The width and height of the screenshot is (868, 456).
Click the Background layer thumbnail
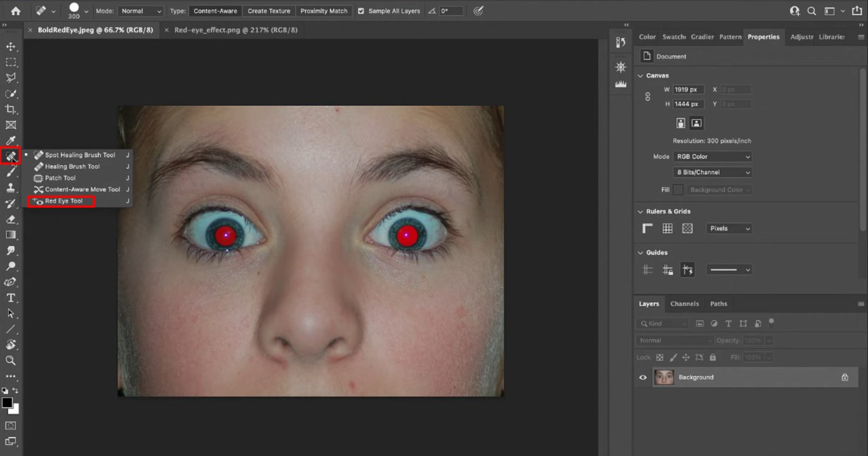click(664, 377)
